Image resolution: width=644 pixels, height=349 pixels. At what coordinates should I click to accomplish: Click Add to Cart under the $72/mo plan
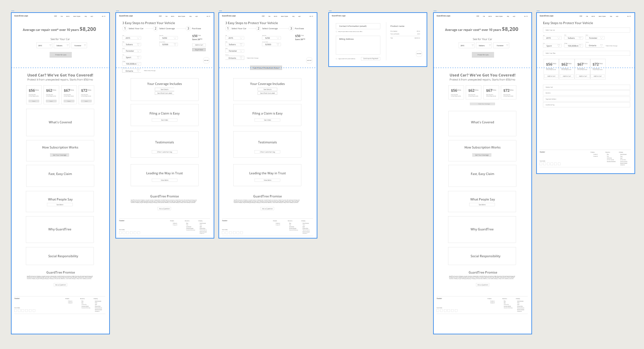pos(597,76)
